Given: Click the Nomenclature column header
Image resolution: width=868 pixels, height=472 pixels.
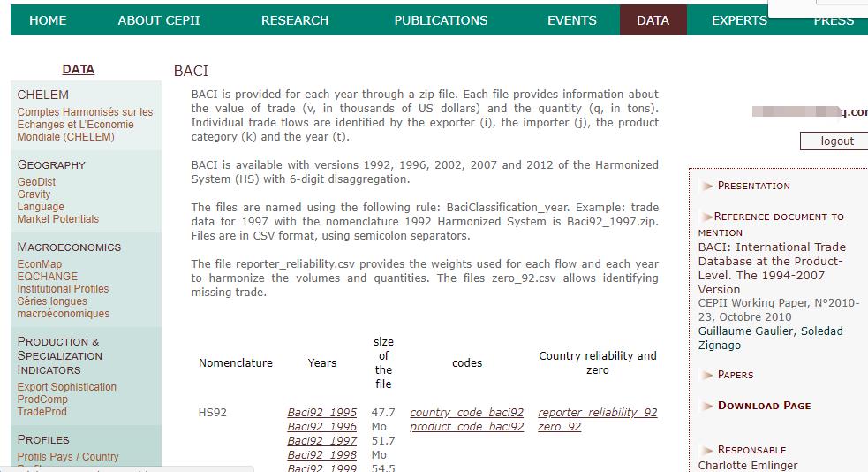Looking at the screenshot, I should [236, 363].
